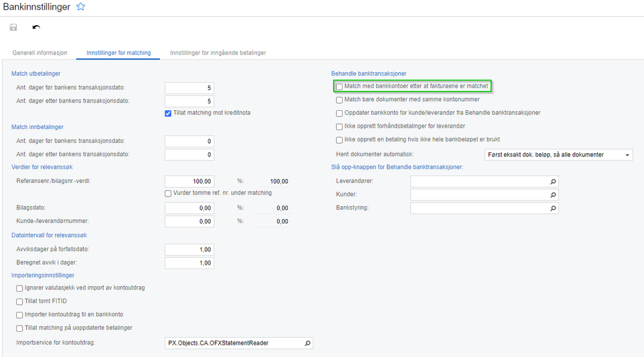Open the lookup magnifier in the Bankstyring field
This screenshot has width=644, height=357.
coord(553,208)
